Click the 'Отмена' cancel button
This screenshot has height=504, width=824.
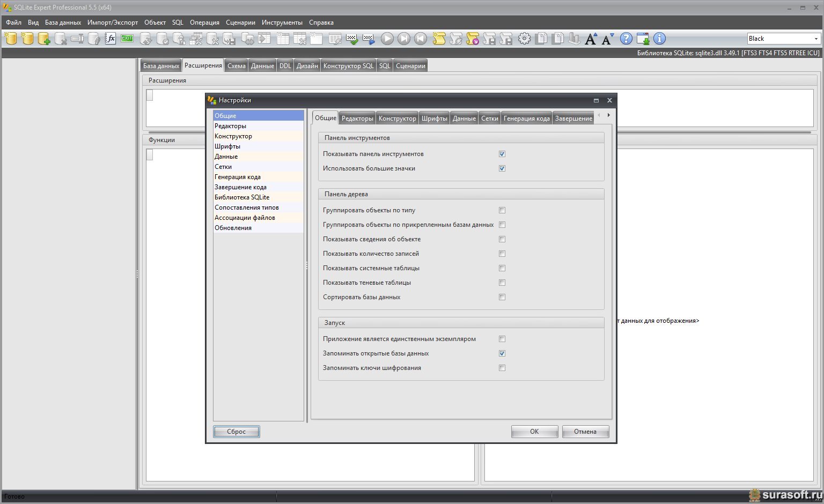click(585, 432)
